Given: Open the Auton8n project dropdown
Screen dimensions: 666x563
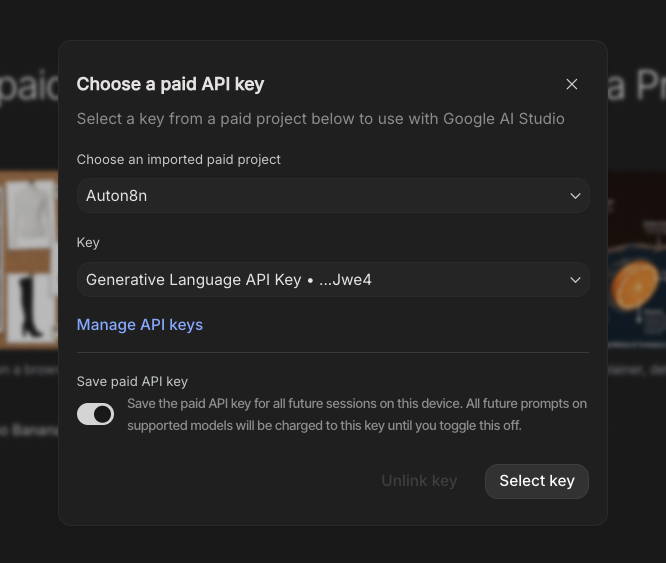Looking at the screenshot, I should pyautogui.click(x=332, y=196).
